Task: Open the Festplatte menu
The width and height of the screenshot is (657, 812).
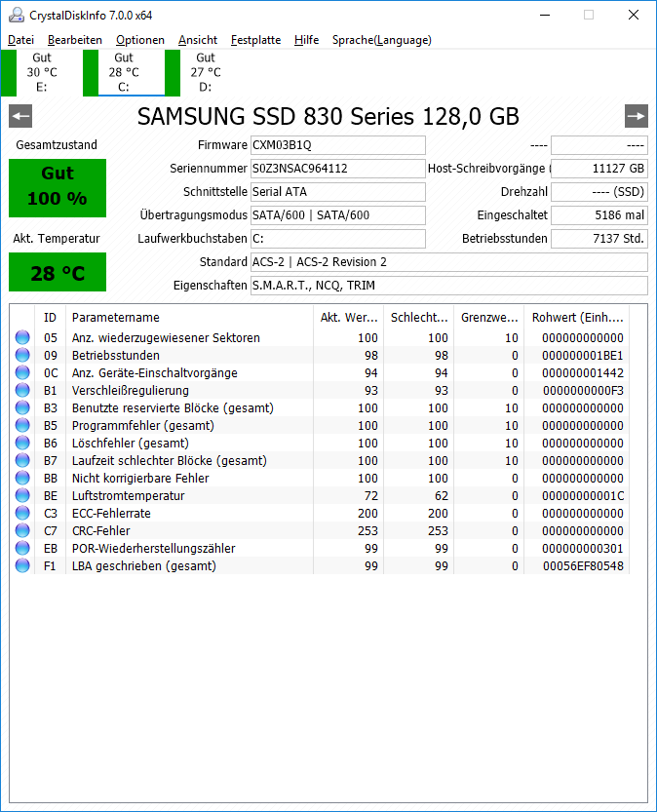Action: (255, 40)
